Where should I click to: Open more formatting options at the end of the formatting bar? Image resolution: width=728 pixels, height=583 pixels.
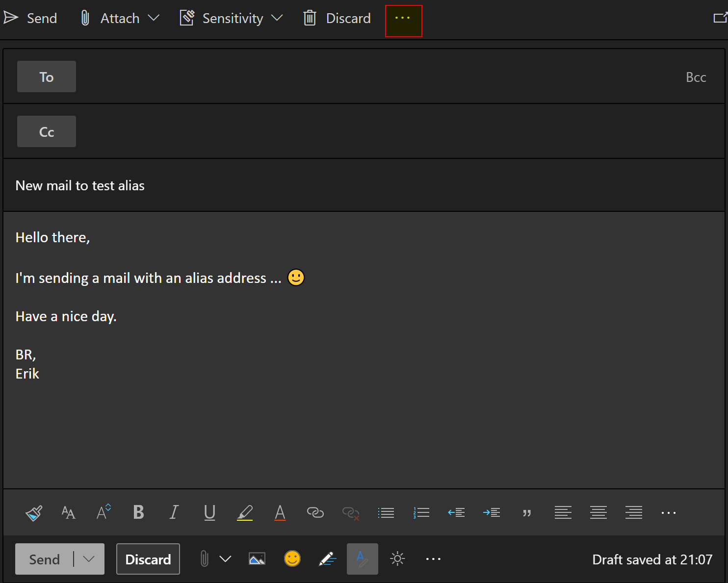click(669, 513)
